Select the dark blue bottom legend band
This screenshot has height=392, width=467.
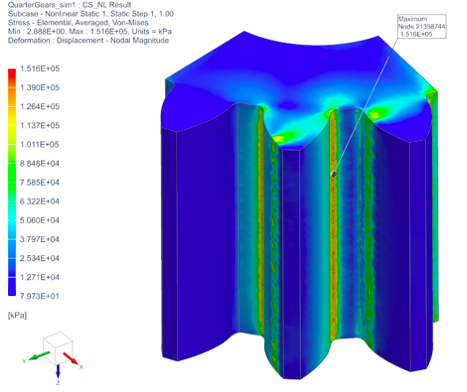[x=12, y=286]
